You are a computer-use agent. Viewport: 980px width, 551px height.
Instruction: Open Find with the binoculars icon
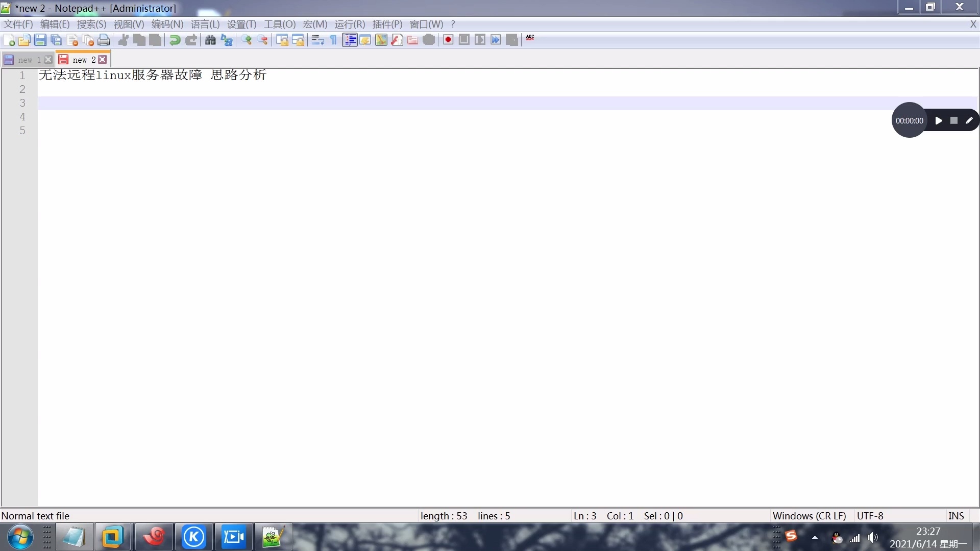tap(210, 40)
